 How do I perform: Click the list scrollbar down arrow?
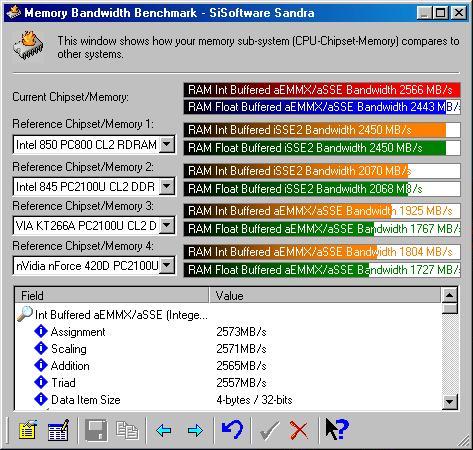pyautogui.click(x=450, y=402)
